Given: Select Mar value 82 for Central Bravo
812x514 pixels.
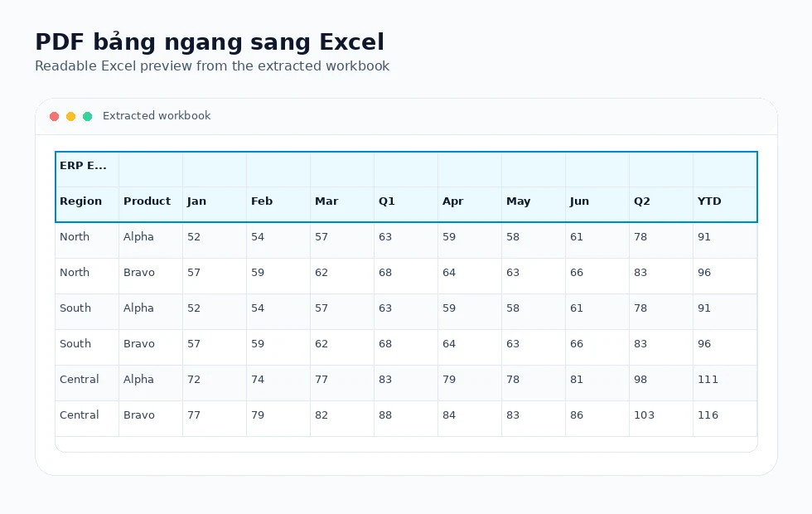Looking at the screenshot, I should tap(321, 415).
